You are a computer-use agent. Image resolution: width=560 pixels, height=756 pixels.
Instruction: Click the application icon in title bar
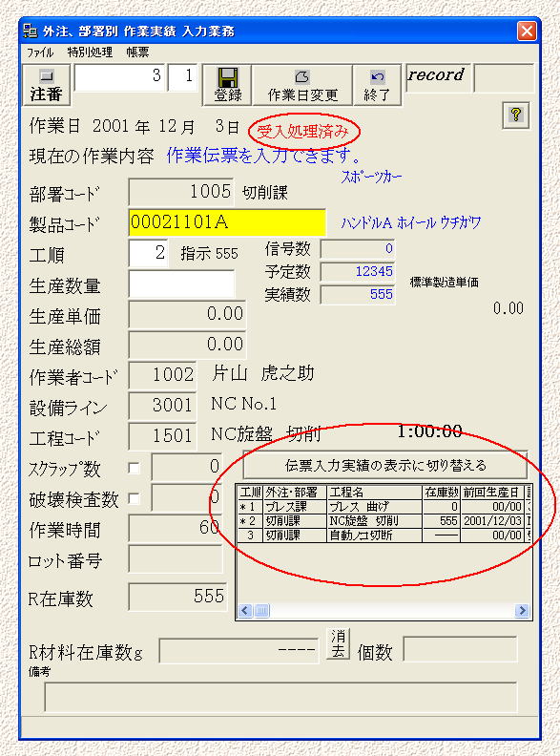pyautogui.click(x=30, y=31)
